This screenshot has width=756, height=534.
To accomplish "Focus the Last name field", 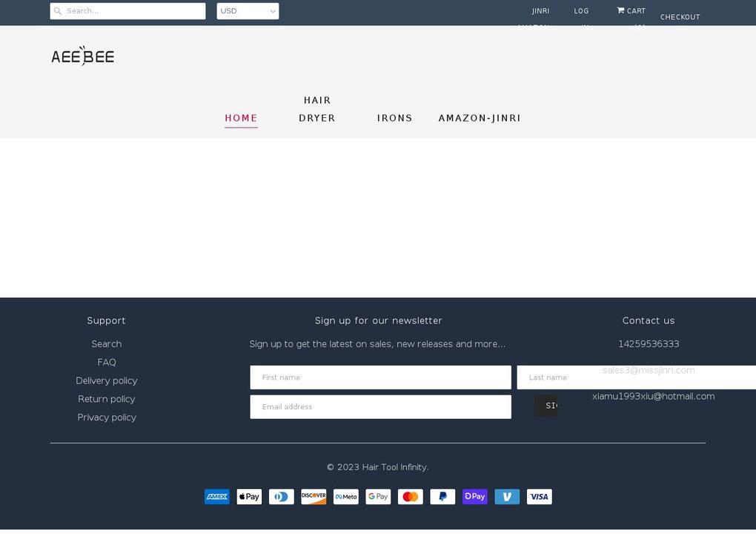I will tap(637, 378).
